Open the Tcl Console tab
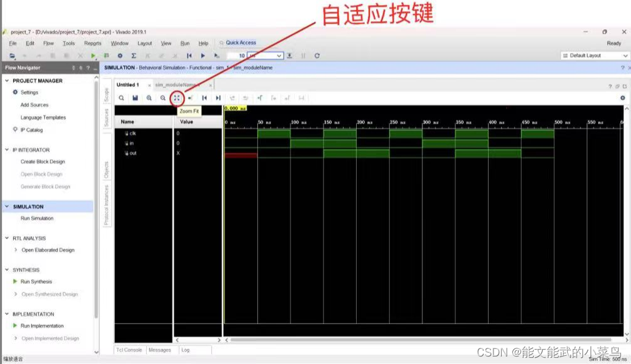Image resolution: width=631 pixels, height=364 pixels. 129,350
